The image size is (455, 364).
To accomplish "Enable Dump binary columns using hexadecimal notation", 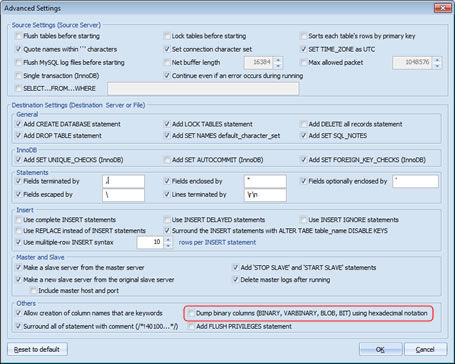I will (x=191, y=313).
